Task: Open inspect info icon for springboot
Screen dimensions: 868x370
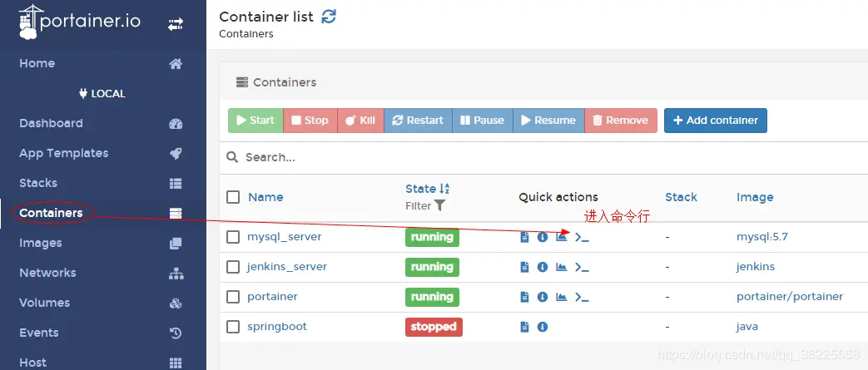Action: pos(543,326)
